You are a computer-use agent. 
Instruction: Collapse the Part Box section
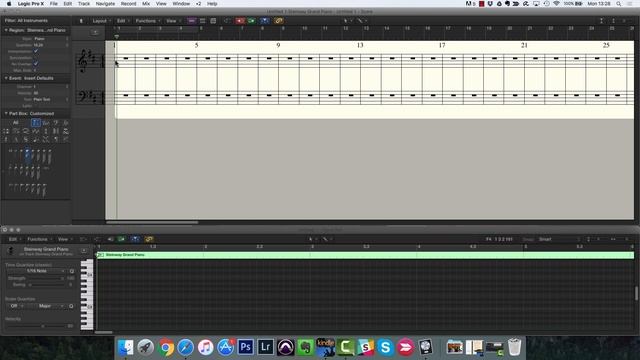point(6,113)
